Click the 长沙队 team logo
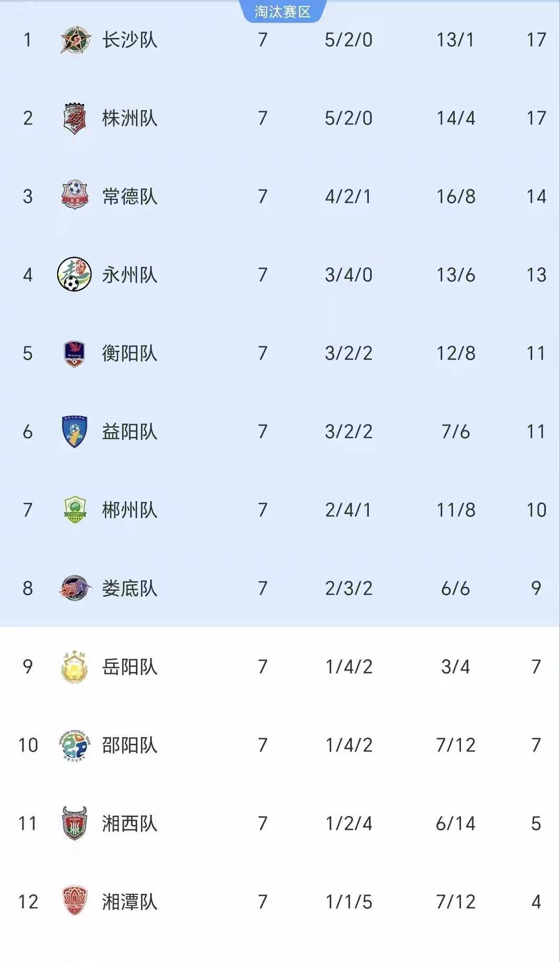560x962 pixels. pyautogui.click(x=75, y=40)
